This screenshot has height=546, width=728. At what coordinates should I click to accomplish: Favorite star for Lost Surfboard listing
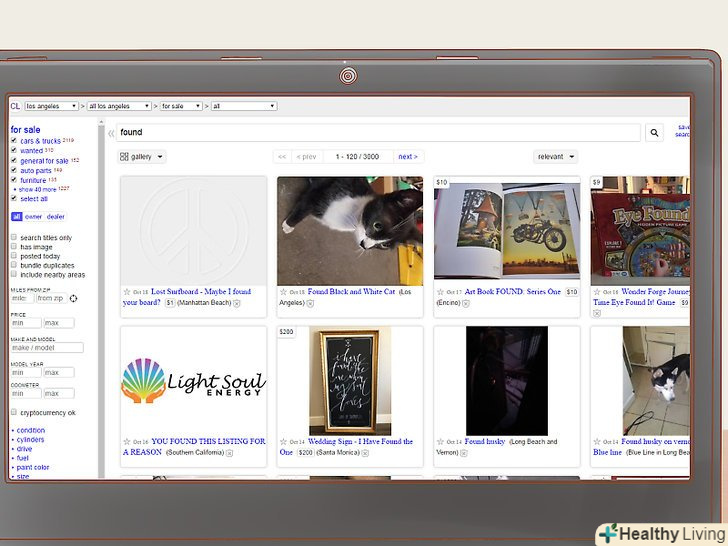[127, 292]
